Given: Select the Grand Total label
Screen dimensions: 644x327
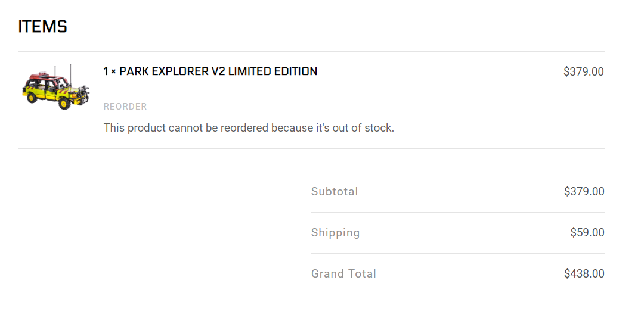Looking at the screenshot, I should click(344, 273).
